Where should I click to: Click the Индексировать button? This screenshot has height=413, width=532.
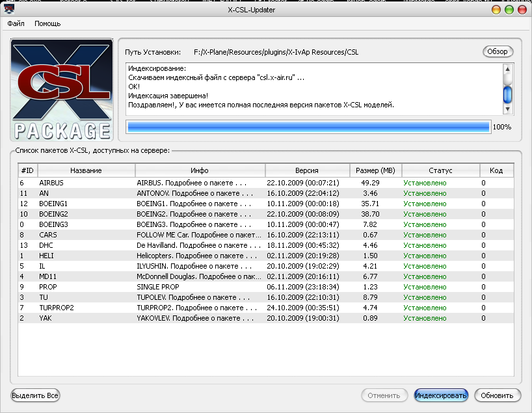[441, 395]
